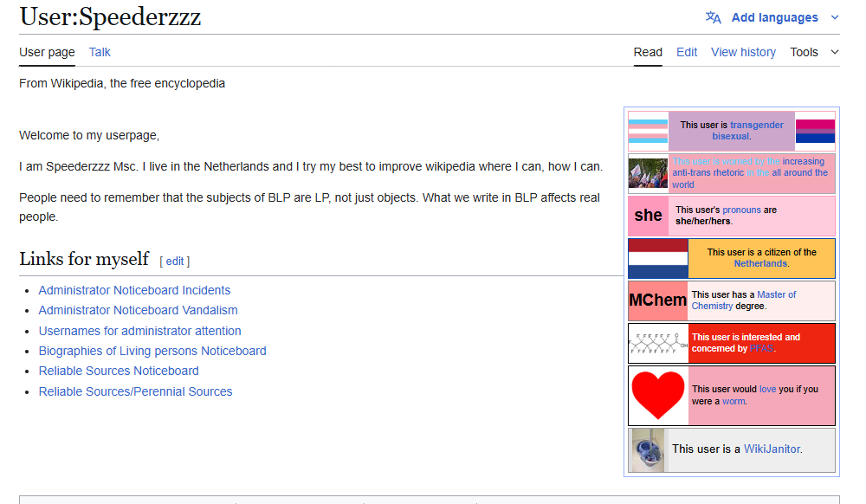The width and height of the screenshot is (866, 504).
Task: Expand the Add languages dropdown chevron
Action: 835,17
